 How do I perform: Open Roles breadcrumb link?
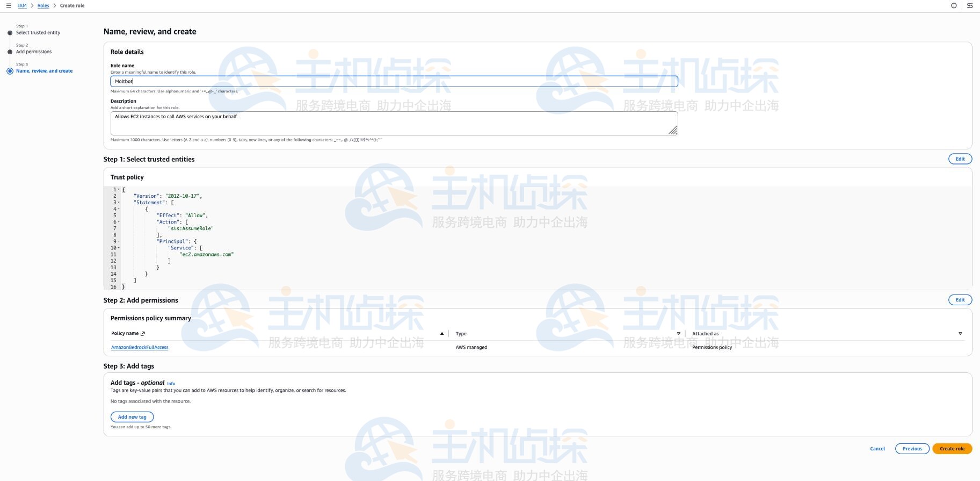[x=43, y=6]
